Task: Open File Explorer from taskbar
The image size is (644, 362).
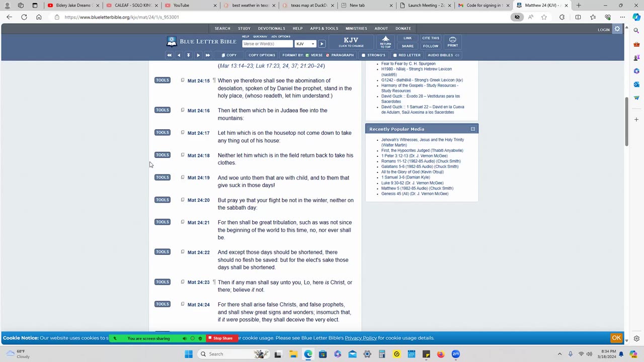Action: [x=293, y=354]
